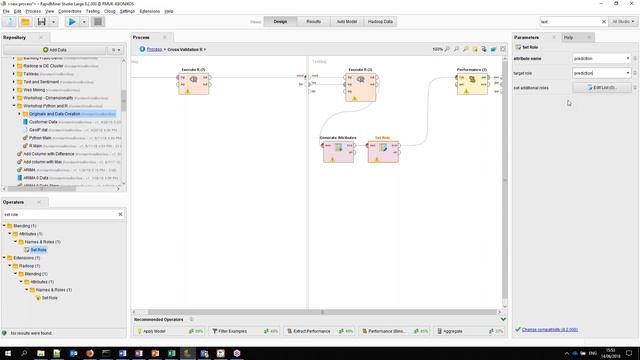Select Set Role under Blending Names & Roles
This screenshot has width=640, height=360.
(x=38, y=250)
